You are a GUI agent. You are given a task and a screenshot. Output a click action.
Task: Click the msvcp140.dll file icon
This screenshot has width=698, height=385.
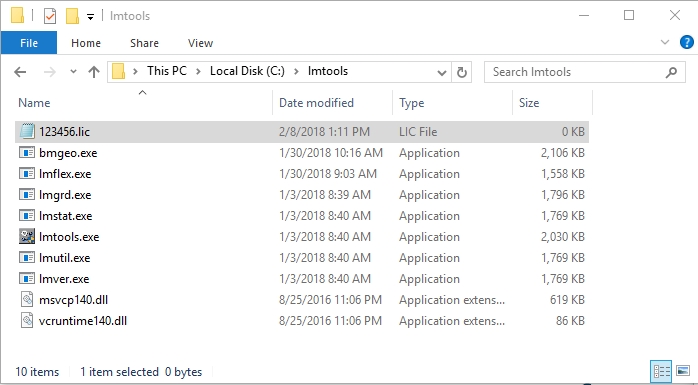point(27,300)
